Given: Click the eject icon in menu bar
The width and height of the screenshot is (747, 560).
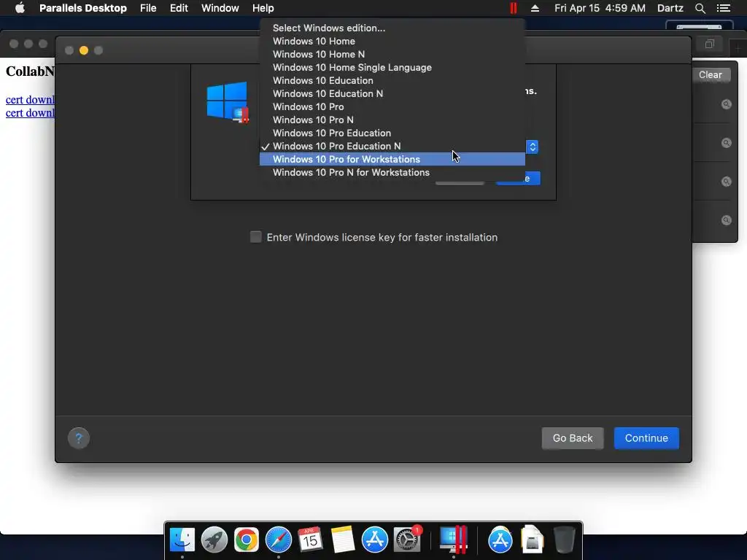Looking at the screenshot, I should click(535, 8).
